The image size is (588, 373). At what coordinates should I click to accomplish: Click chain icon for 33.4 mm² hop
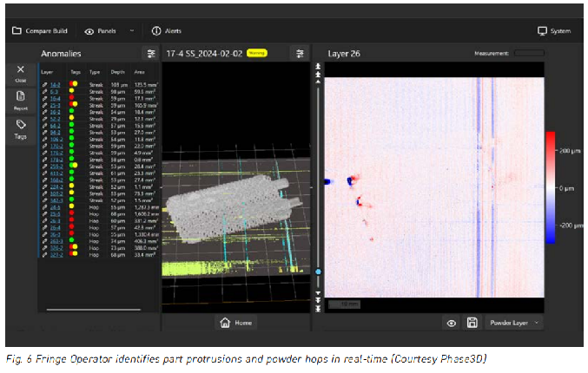pyautogui.click(x=44, y=255)
